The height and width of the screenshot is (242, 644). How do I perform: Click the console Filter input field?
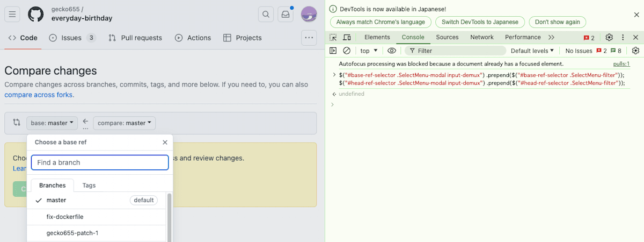455,51
